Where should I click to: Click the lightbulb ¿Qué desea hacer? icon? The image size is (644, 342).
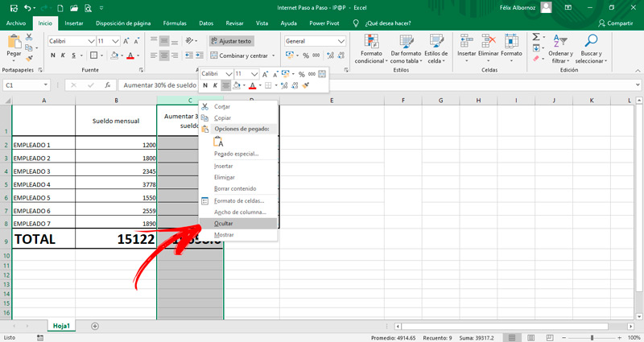356,23
